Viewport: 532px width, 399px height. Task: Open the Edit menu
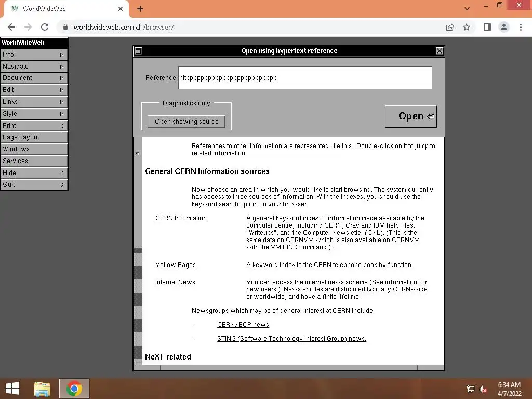(34, 90)
